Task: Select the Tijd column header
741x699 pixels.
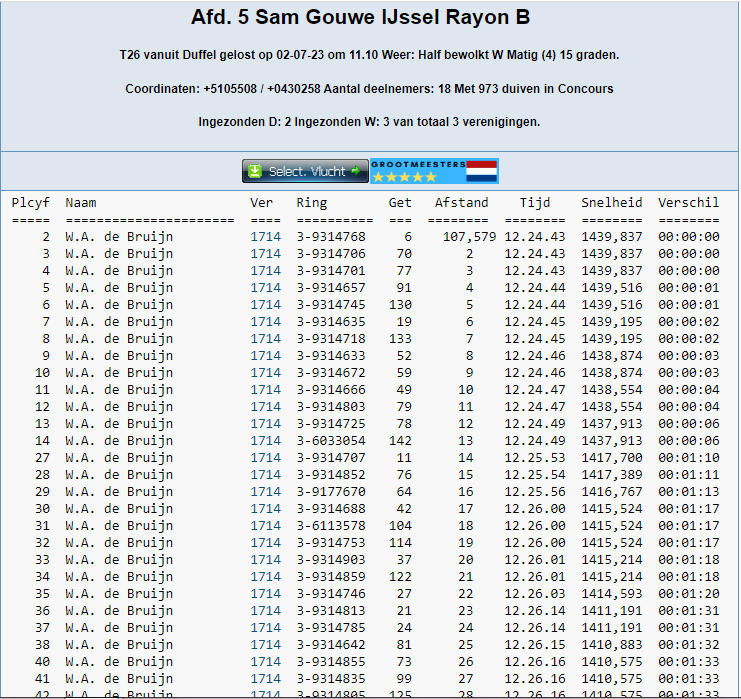Action: pos(535,203)
